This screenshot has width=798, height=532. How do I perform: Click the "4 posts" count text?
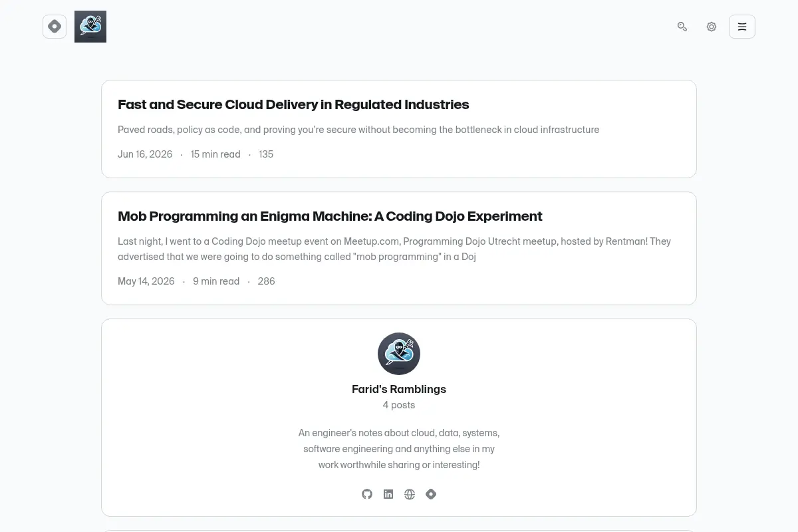pyautogui.click(x=399, y=405)
